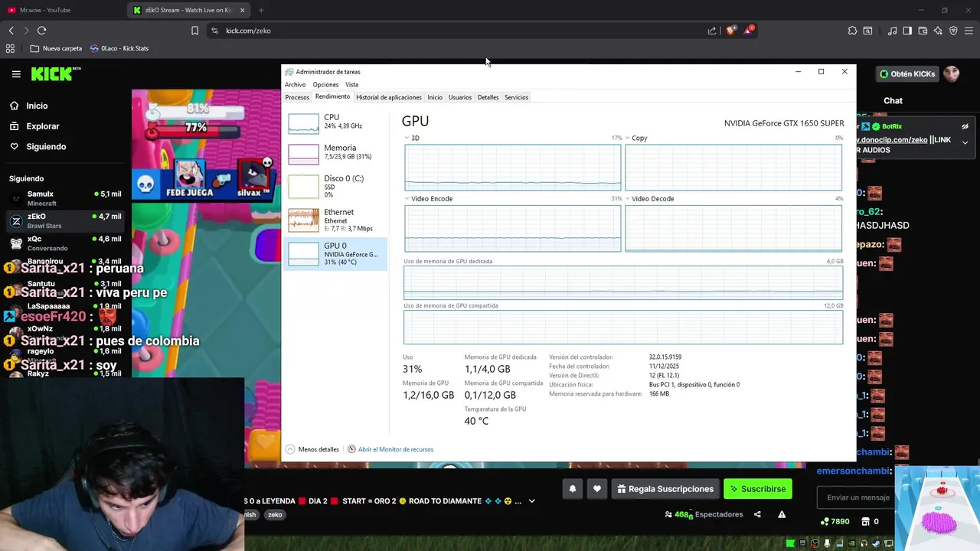980x551 pixels.
Task: Collapse Task Manager with Menos detalles
Action: coord(312,449)
